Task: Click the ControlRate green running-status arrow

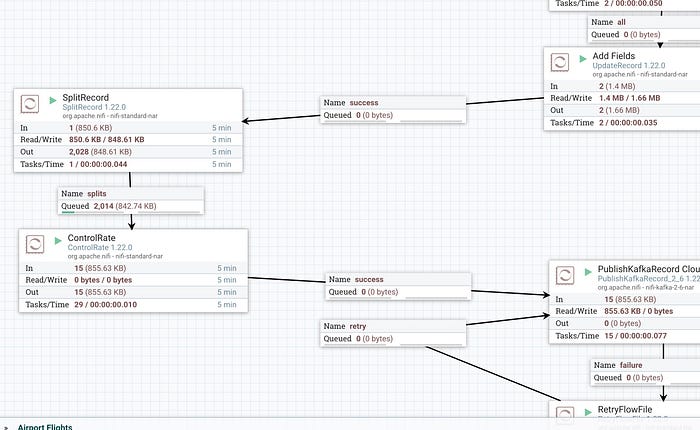Action: 58,241
